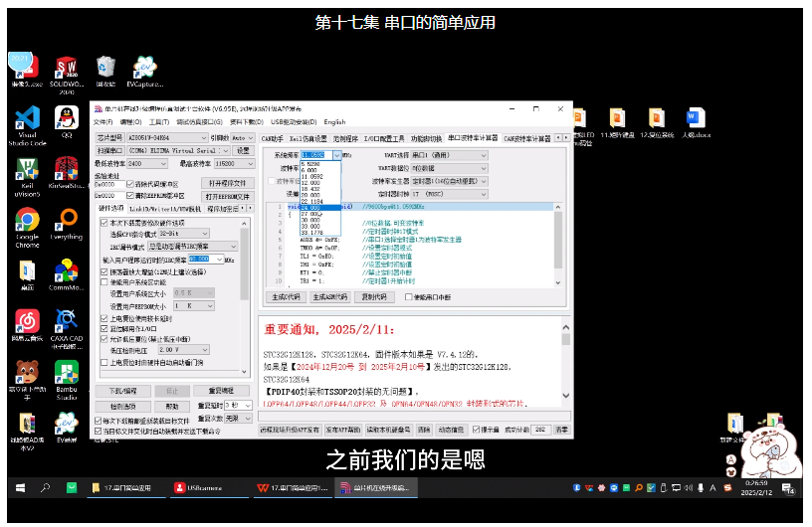This screenshot has width=812, height=527.
Task: Switch to the Keil仿真设置 tab
Action: [x=307, y=139]
